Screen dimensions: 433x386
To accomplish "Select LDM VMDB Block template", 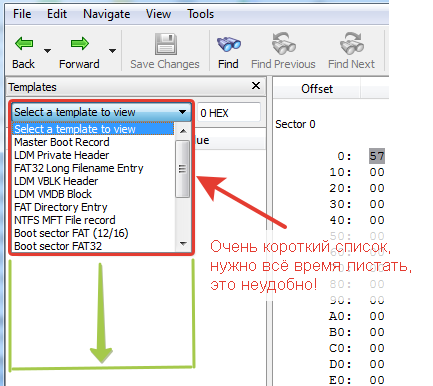I will point(93,194).
